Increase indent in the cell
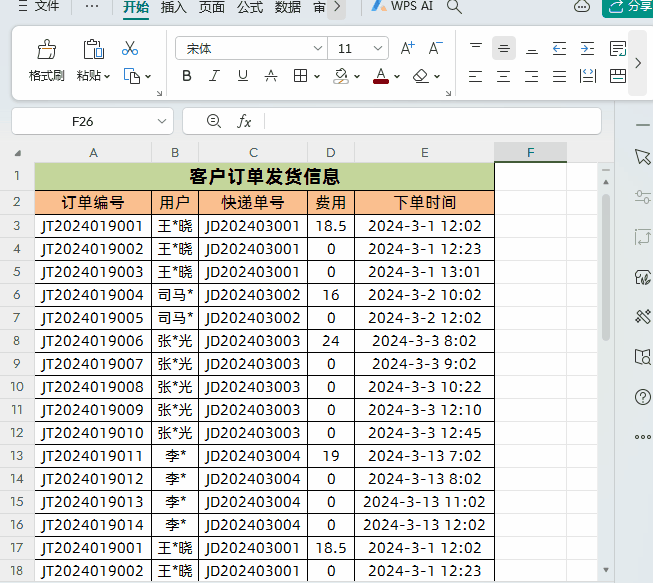Viewport: 653px width, 583px height. [587, 49]
